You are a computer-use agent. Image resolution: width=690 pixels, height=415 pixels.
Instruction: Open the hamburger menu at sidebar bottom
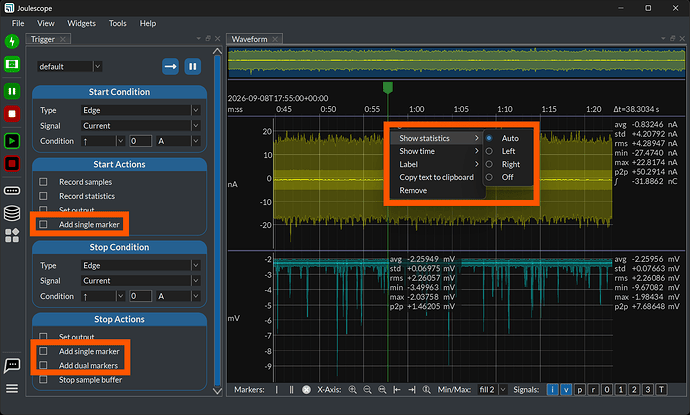coord(12,389)
